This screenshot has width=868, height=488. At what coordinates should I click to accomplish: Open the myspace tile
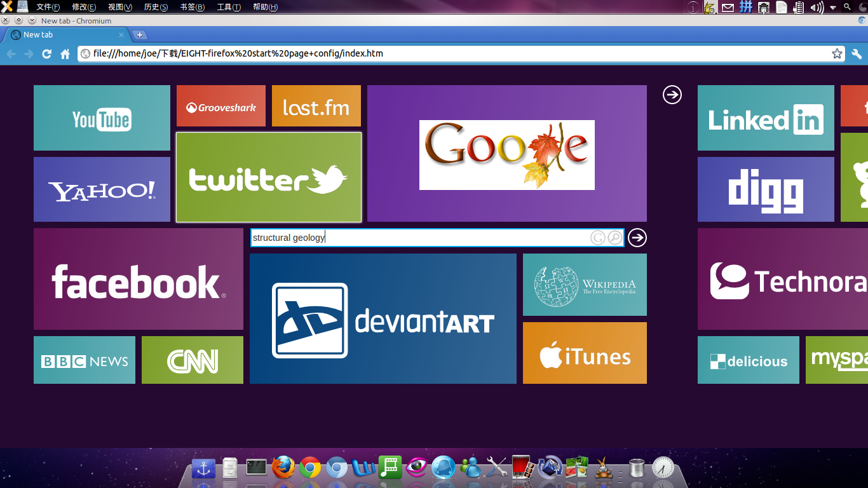pyautogui.click(x=837, y=360)
